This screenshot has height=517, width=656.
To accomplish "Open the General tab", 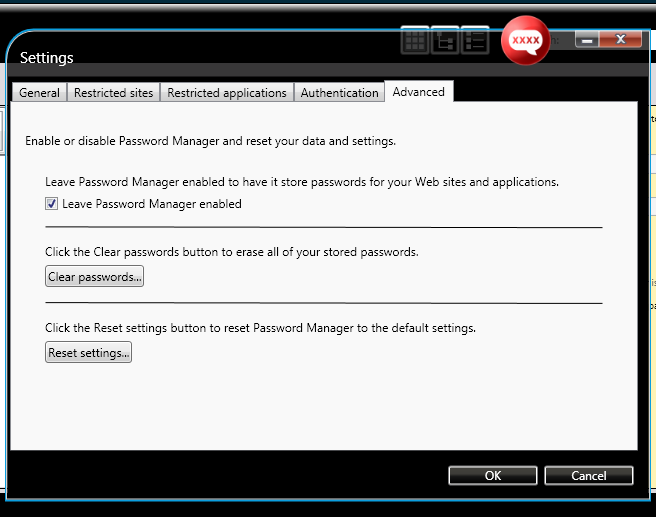I will click(x=40, y=93).
